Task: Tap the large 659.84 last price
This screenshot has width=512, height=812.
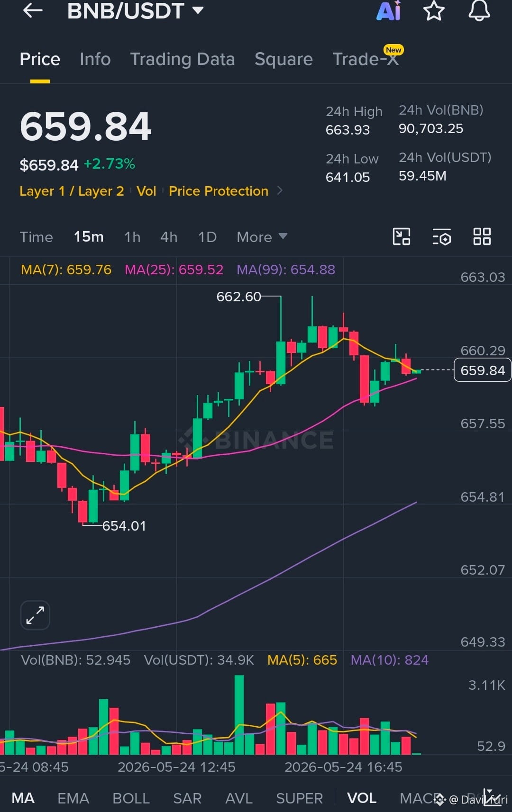Action: coord(86,126)
